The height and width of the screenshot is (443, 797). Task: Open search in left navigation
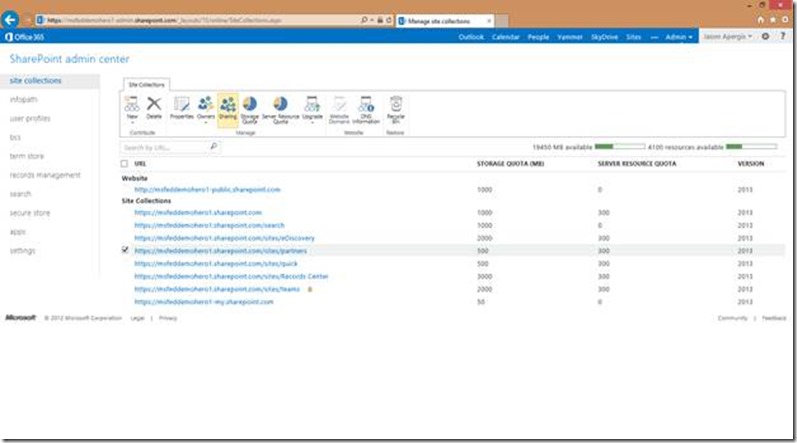click(x=20, y=194)
